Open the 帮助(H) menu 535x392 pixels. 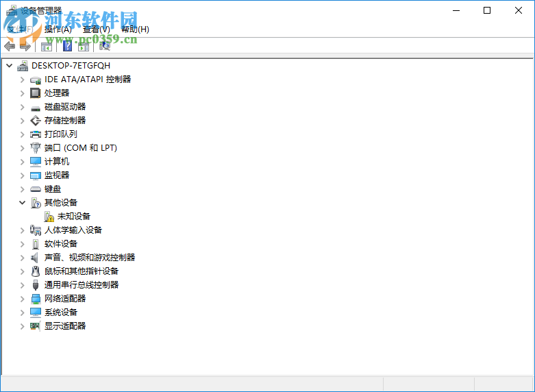[135, 29]
